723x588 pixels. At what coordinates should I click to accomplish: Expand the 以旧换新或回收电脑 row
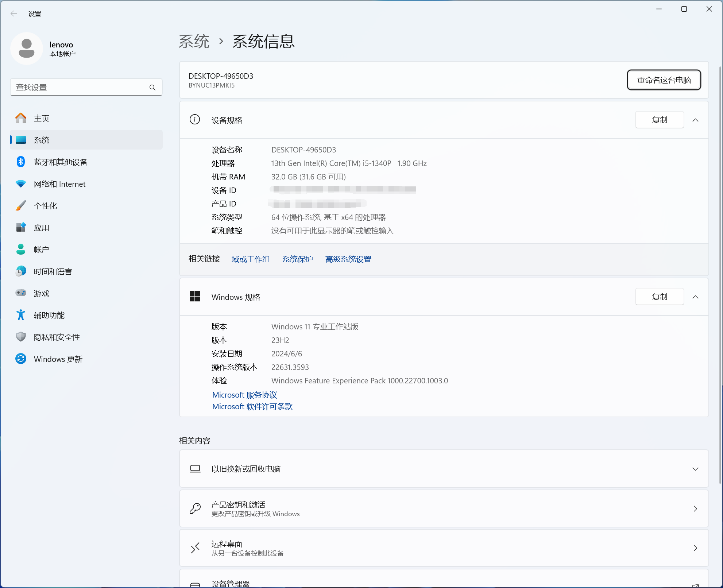(x=695, y=469)
